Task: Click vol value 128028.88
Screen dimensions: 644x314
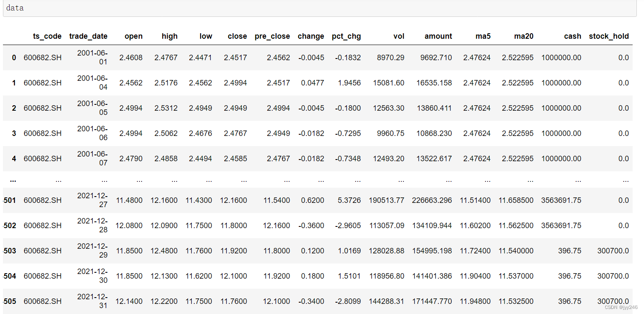Action: pos(387,251)
